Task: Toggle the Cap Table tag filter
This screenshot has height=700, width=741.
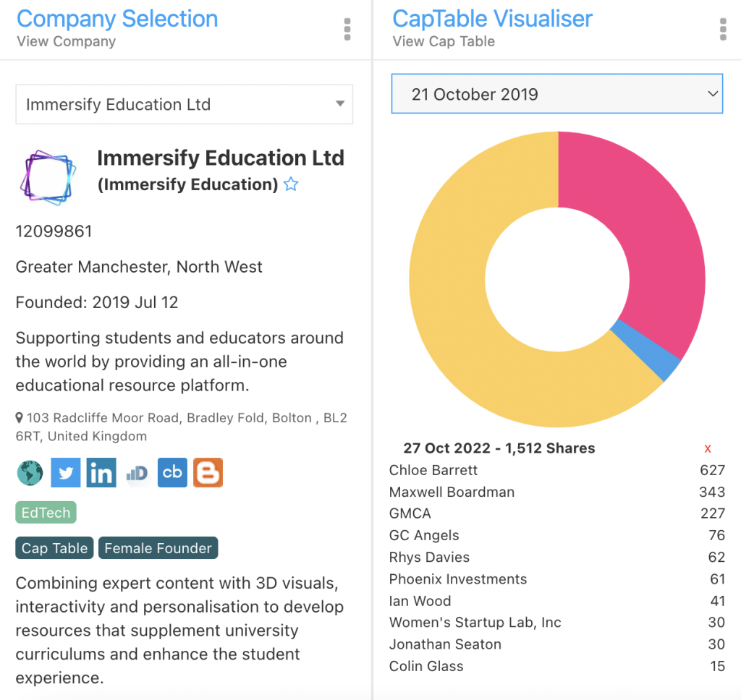Action: [54, 547]
